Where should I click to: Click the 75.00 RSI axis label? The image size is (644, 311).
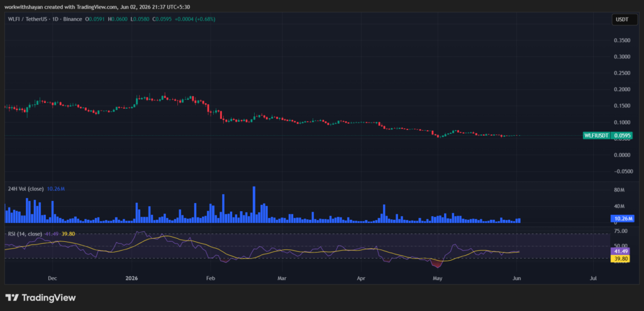[x=620, y=231]
